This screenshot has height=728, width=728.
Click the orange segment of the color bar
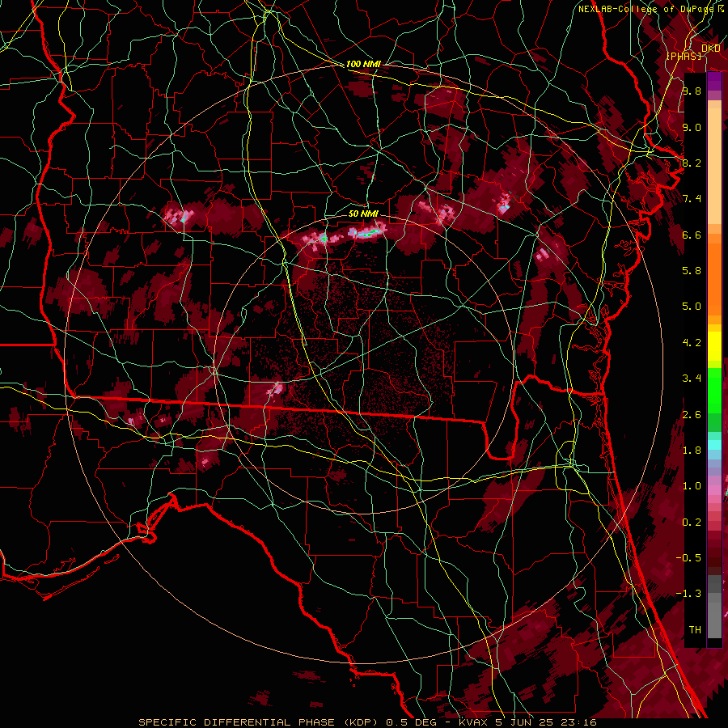(x=714, y=274)
